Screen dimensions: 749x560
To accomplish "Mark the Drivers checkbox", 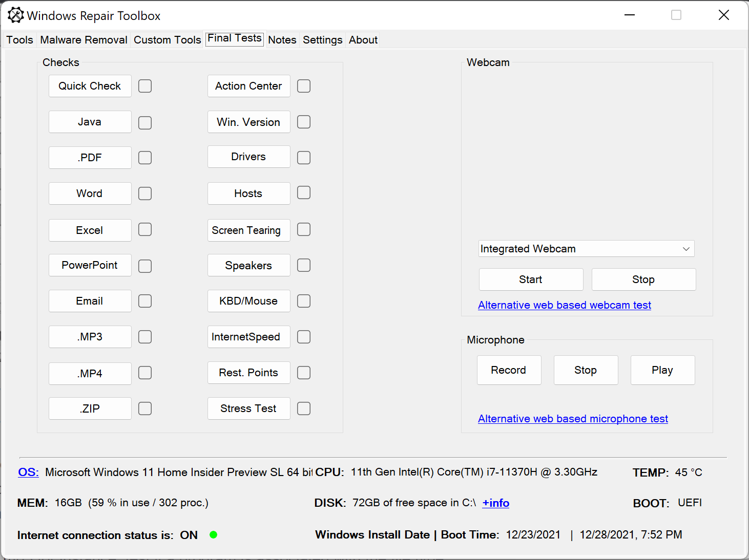I will point(304,158).
